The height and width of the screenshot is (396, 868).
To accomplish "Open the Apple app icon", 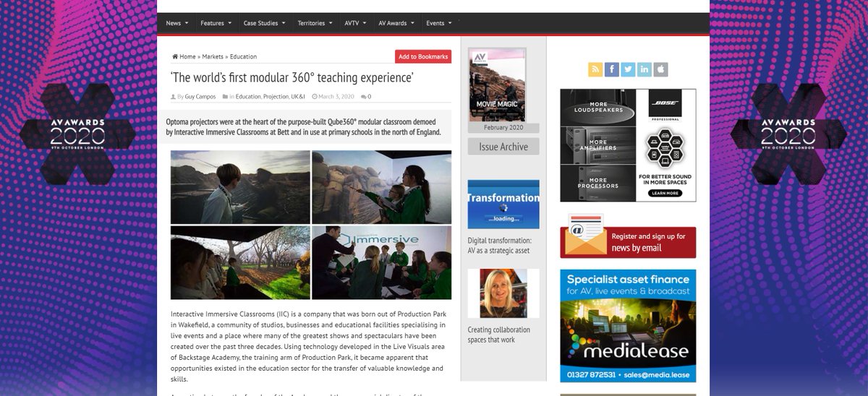I will (660, 69).
